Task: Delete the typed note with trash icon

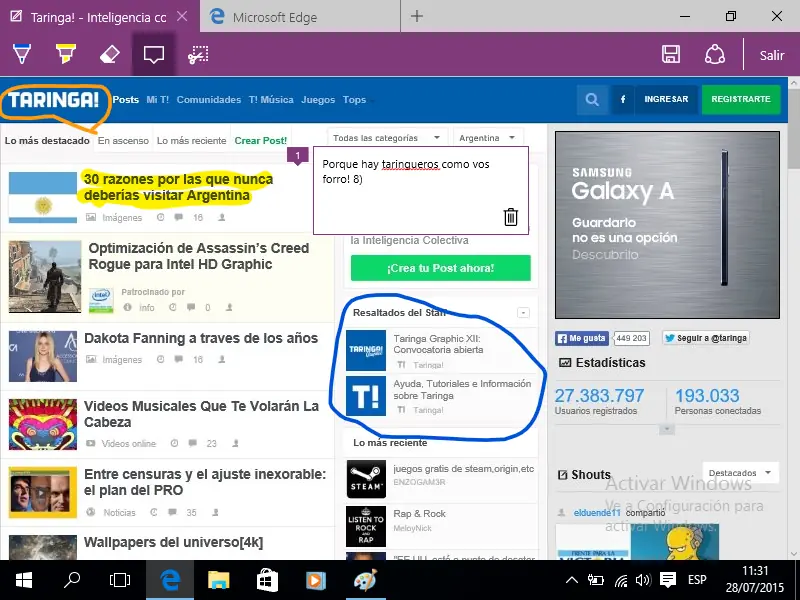Action: click(x=511, y=217)
